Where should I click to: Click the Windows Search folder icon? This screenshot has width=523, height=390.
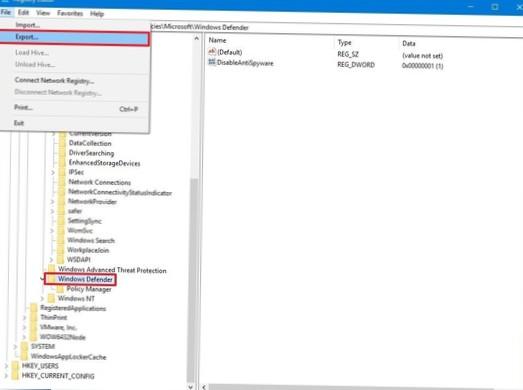tap(61, 240)
